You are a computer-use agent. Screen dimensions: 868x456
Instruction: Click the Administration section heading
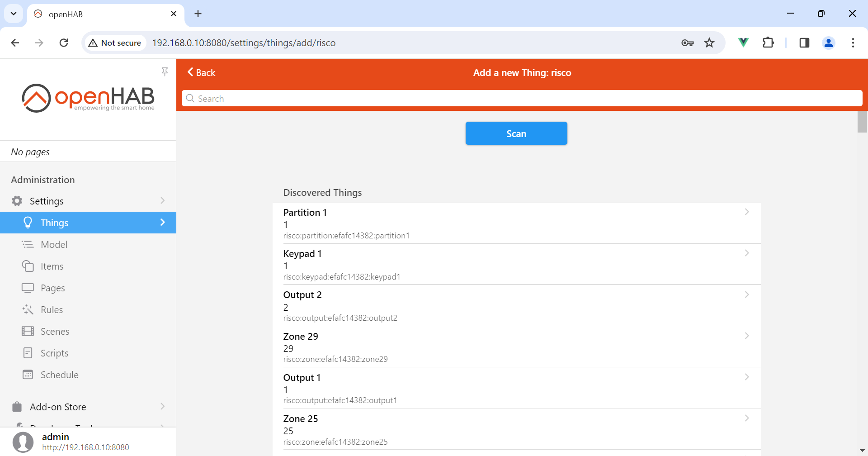[43, 180]
